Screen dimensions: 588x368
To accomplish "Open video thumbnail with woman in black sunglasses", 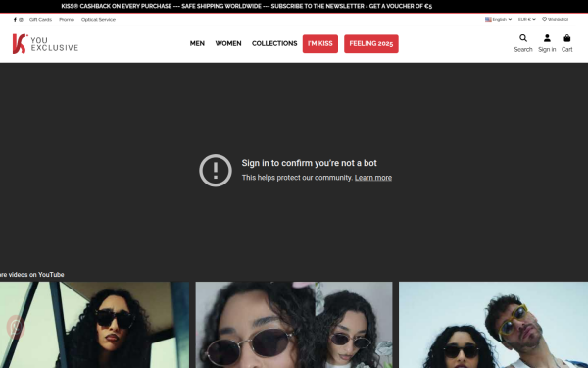I will 94,325.
